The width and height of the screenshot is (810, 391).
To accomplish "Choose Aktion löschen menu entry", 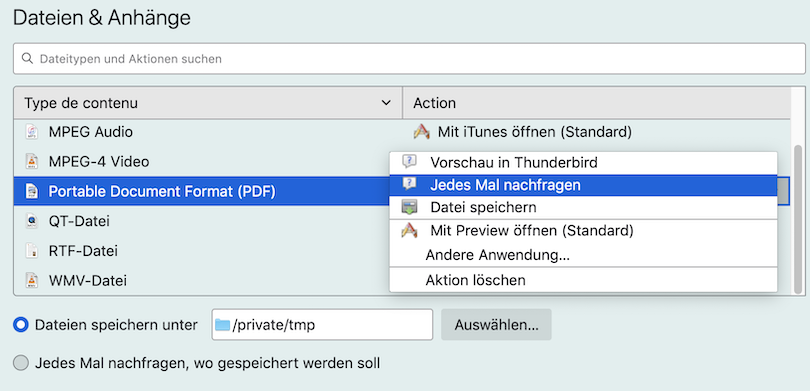I will pos(583,280).
